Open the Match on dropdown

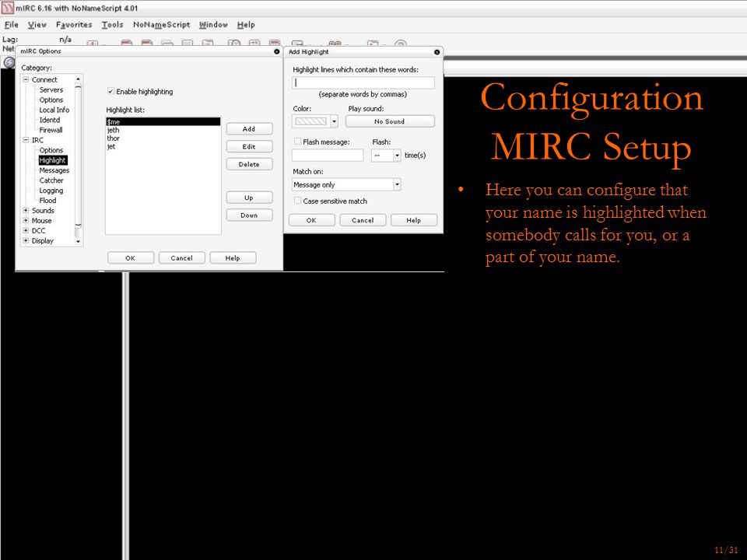tap(397, 185)
